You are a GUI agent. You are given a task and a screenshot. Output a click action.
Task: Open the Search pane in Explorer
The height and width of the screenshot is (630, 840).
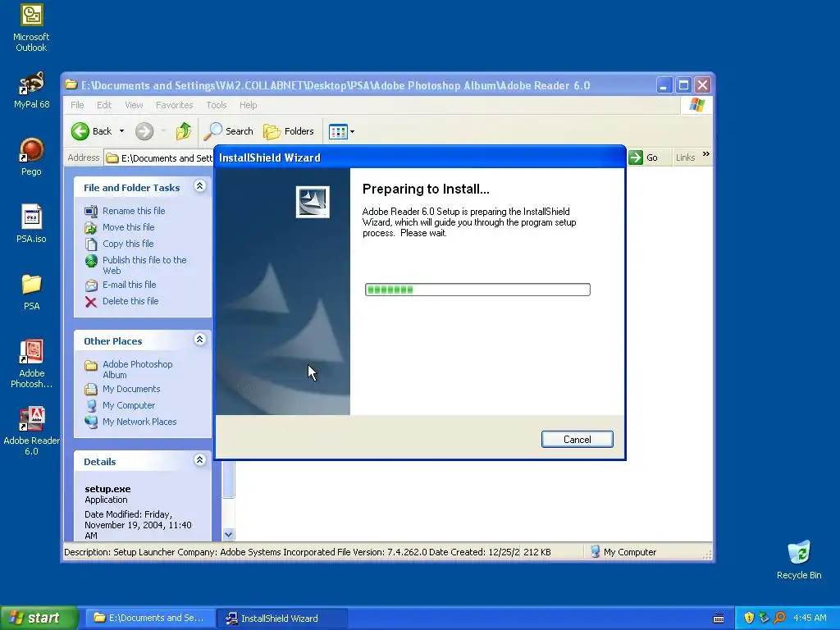[229, 131]
